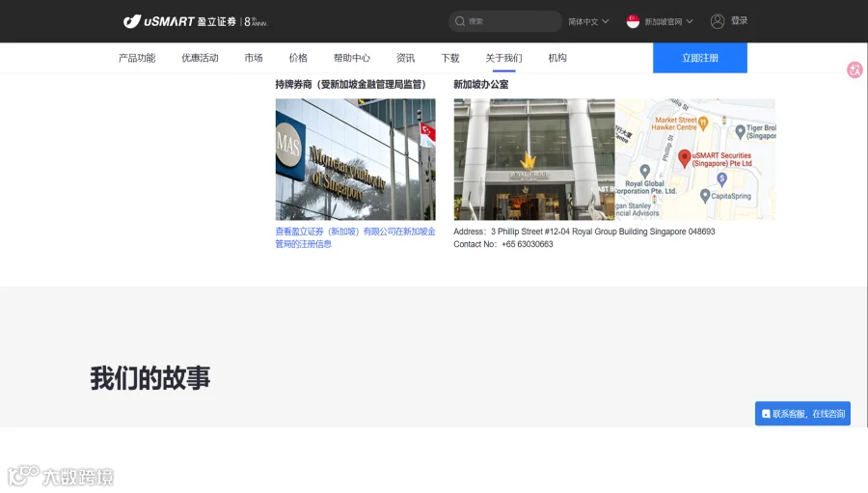Click the red uSMART Securities map pin
The width and height of the screenshot is (868, 493).
pos(684,158)
